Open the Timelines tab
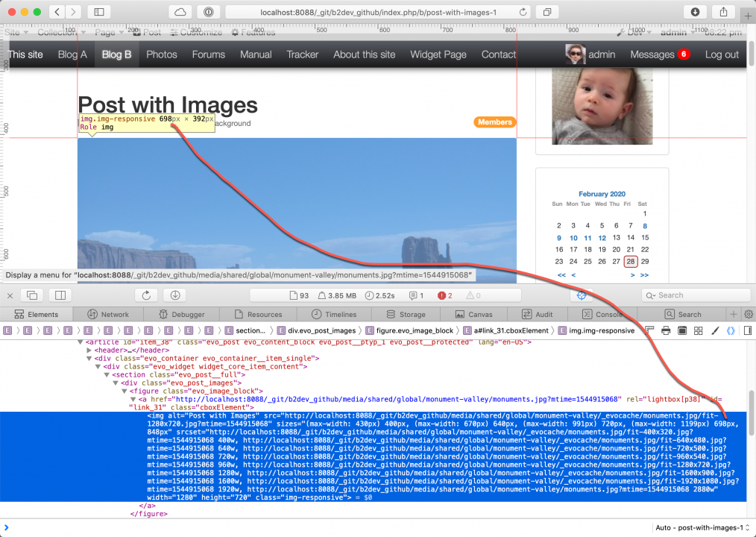756x537 pixels. point(334,314)
